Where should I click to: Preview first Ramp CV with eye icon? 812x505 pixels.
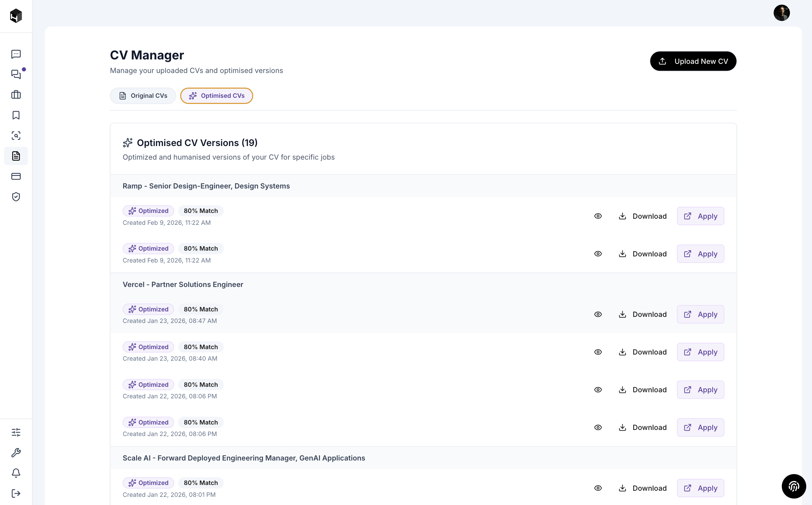(598, 216)
